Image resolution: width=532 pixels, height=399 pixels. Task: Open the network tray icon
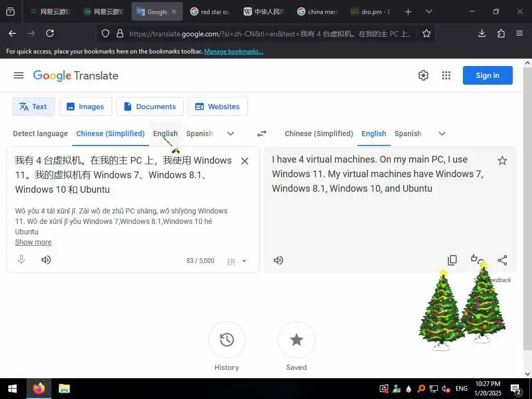point(434,389)
